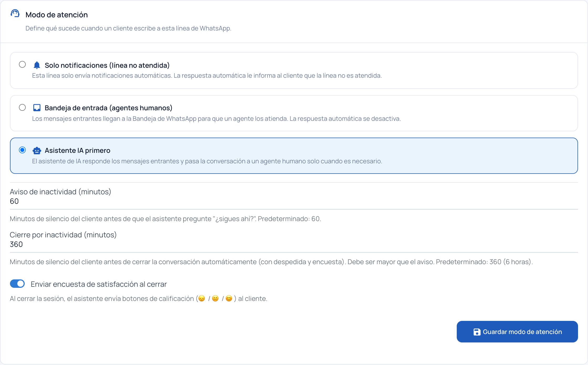Viewport: 588px width, 365px height.
Task: Click the inbox icon for Bandeja de entrada
Action: 37,108
